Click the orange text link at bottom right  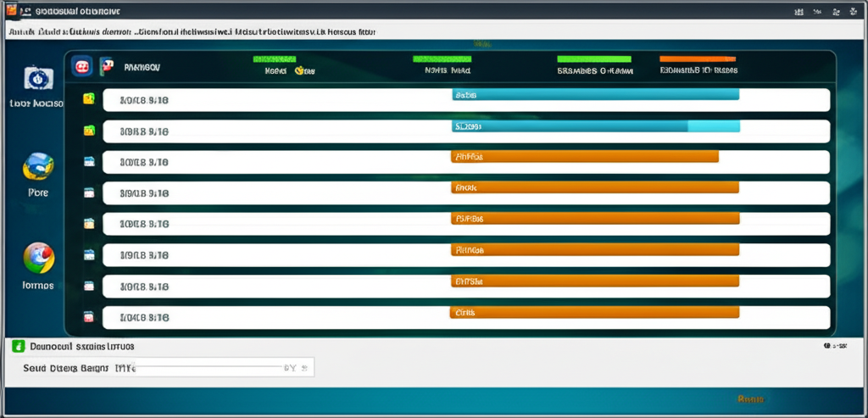coord(751,398)
